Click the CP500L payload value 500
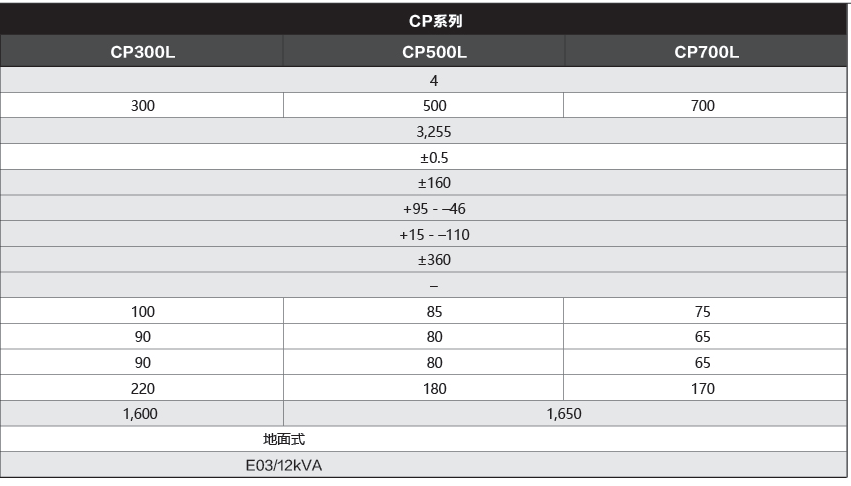The image size is (851, 486). click(x=434, y=105)
